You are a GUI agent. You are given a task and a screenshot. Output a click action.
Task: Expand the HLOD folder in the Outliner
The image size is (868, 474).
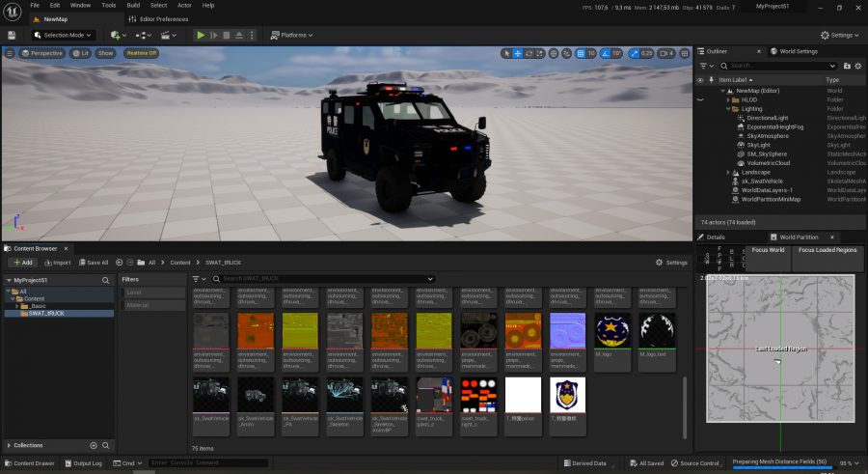pos(728,99)
